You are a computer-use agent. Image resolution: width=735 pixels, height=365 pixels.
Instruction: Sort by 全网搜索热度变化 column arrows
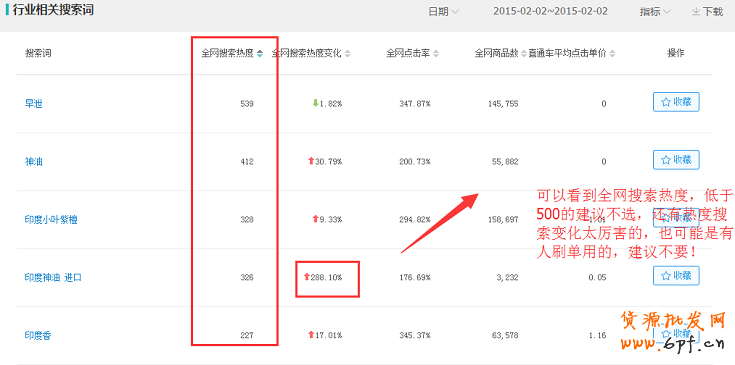click(x=347, y=53)
